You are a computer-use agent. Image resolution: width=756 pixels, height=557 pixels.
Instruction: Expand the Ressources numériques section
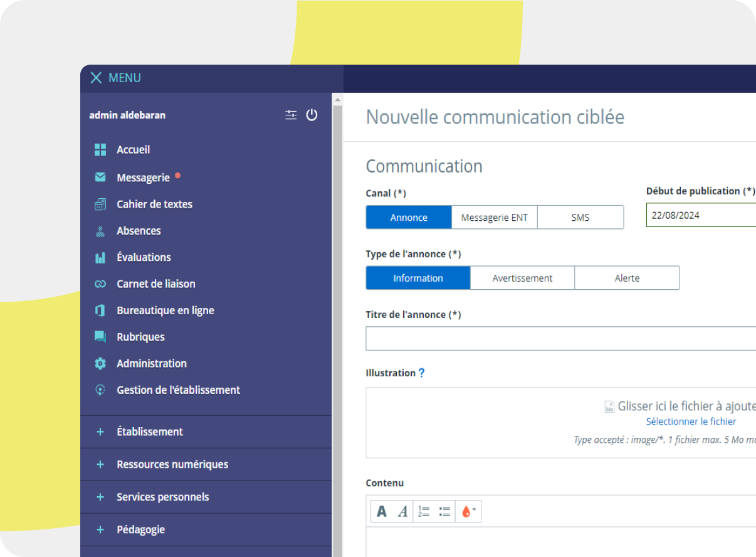[172, 464]
